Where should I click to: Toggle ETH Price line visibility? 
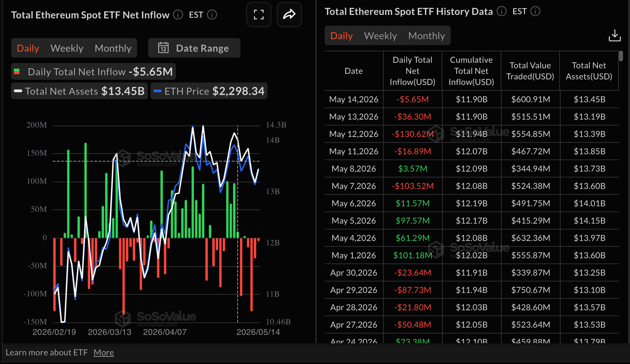209,91
